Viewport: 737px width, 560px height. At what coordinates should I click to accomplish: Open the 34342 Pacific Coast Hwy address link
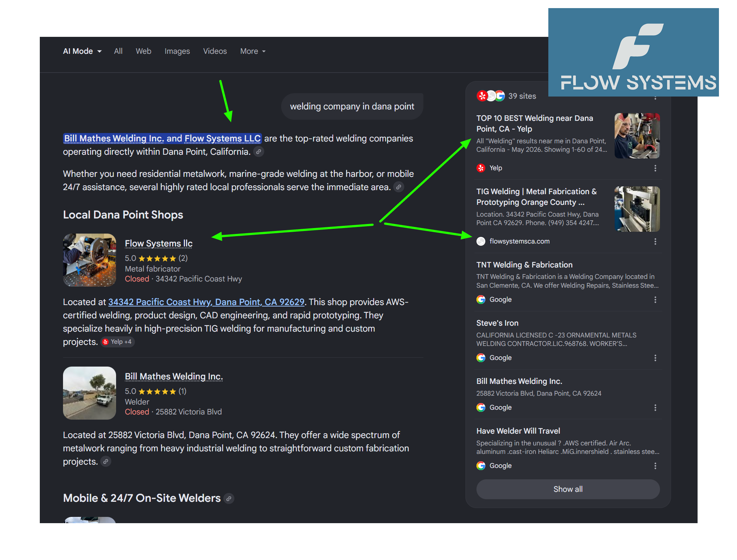click(206, 302)
